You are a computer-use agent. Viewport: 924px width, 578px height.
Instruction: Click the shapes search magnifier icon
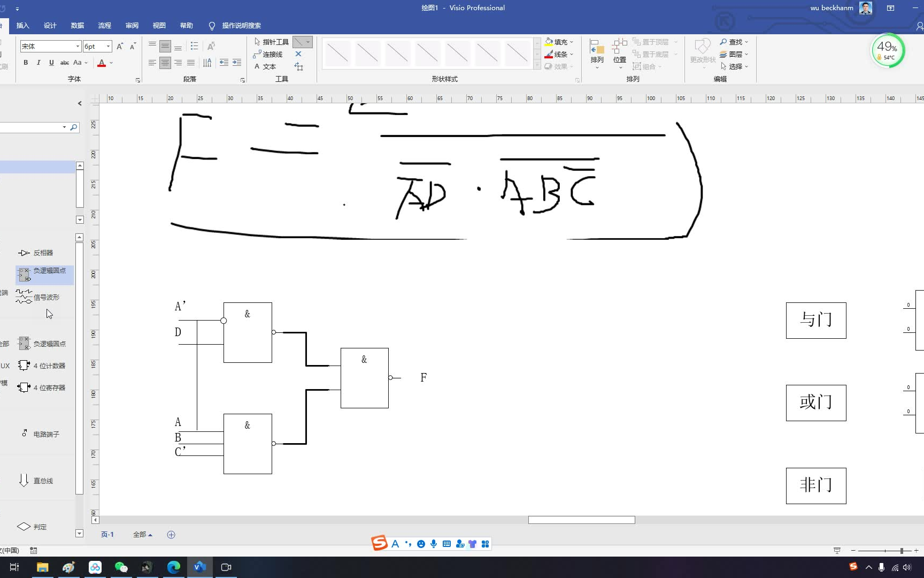click(74, 127)
